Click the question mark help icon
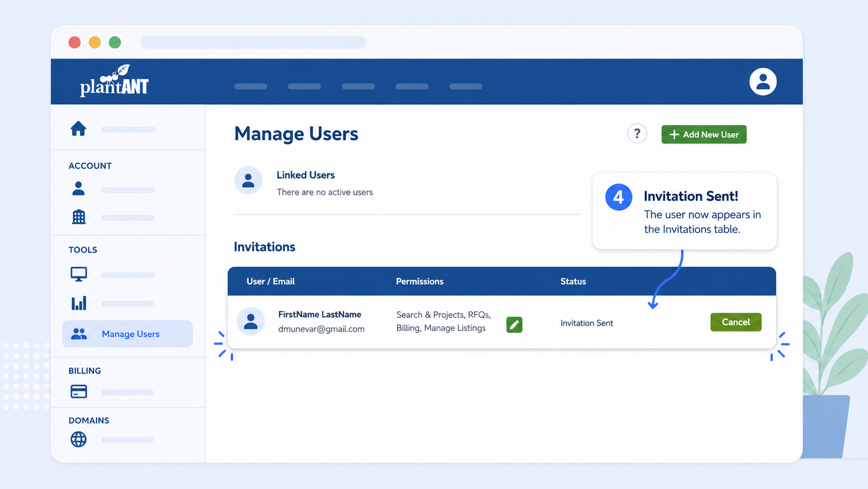 pyautogui.click(x=637, y=134)
